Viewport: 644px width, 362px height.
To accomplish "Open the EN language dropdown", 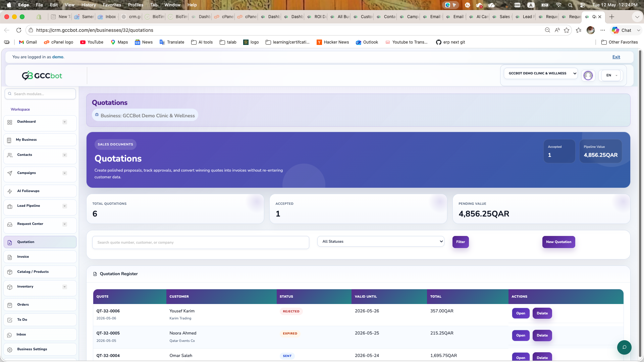I will click(x=611, y=75).
